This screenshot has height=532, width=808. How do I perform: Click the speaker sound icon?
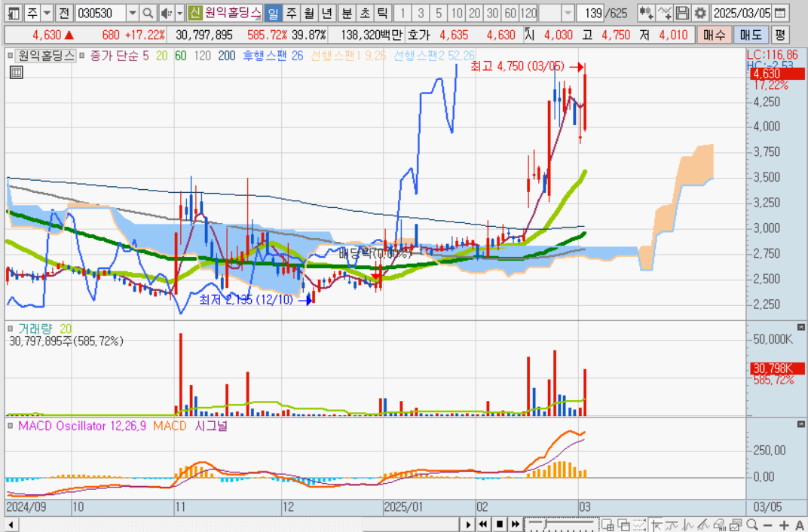point(166,13)
